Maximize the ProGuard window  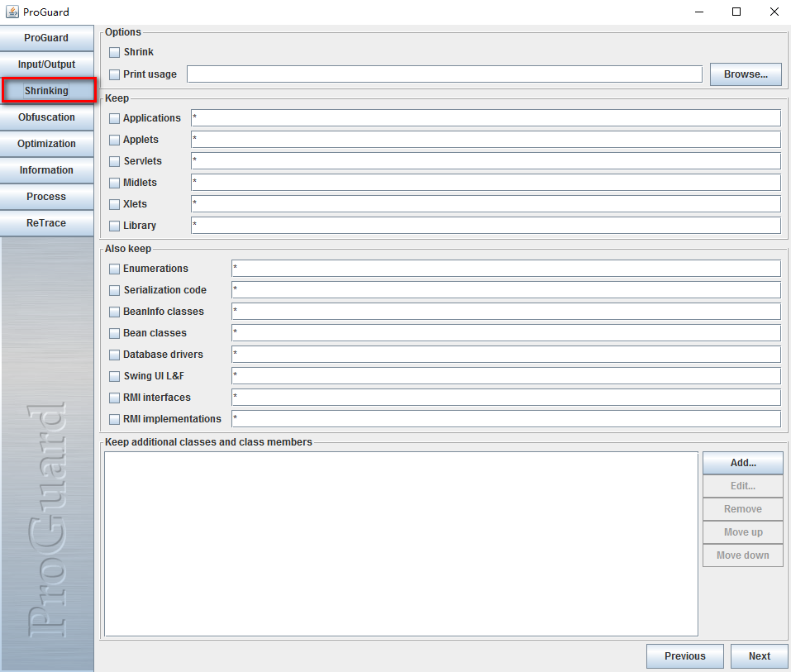coord(736,12)
